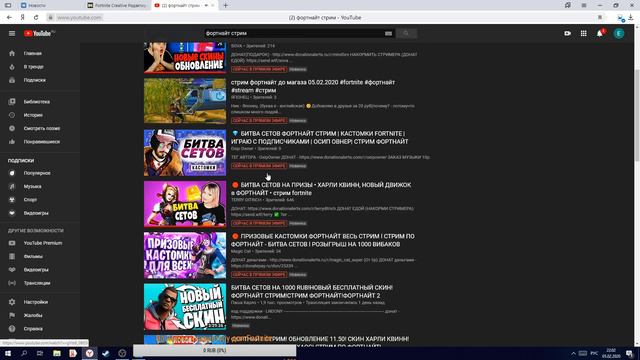
Task: Click the search magnifier button
Action: coord(406,33)
